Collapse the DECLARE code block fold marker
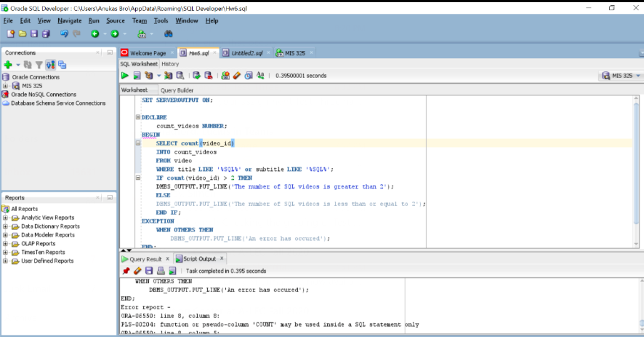 pos(138,117)
